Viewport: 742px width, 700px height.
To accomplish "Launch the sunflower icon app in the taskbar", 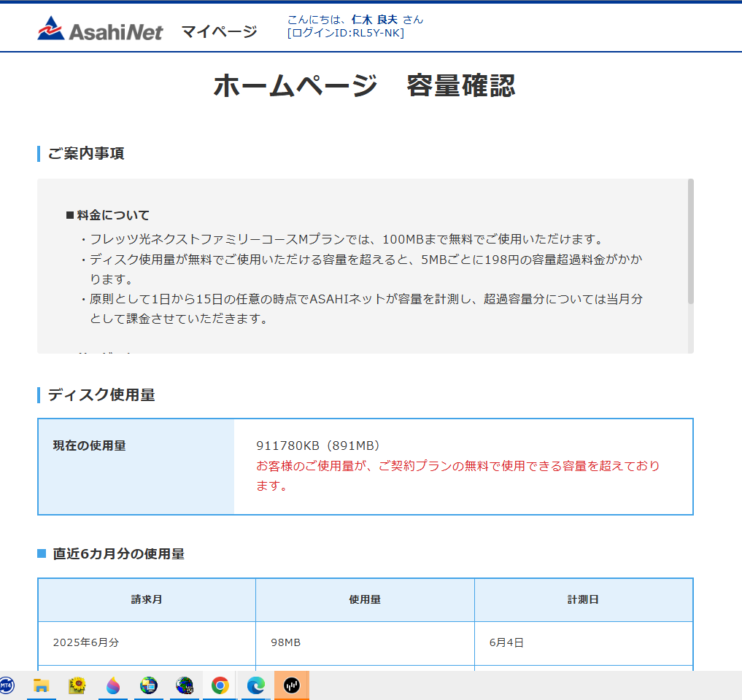I will click(77, 685).
